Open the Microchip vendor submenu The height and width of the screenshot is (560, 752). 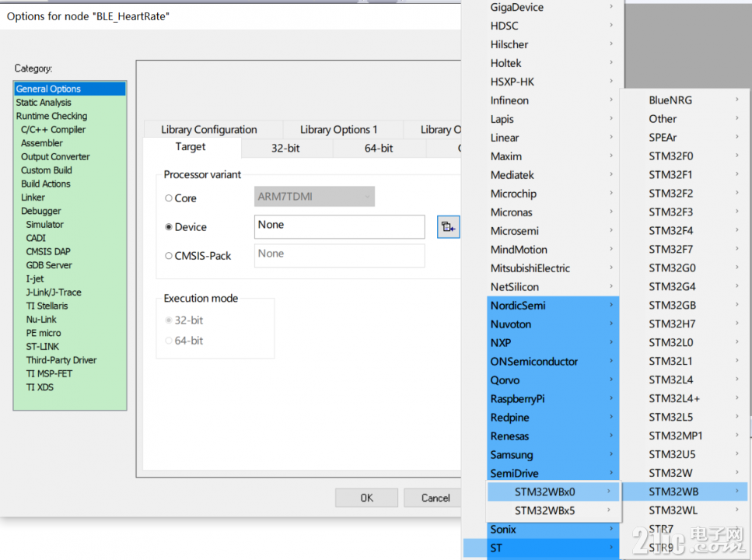tap(553, 194)
